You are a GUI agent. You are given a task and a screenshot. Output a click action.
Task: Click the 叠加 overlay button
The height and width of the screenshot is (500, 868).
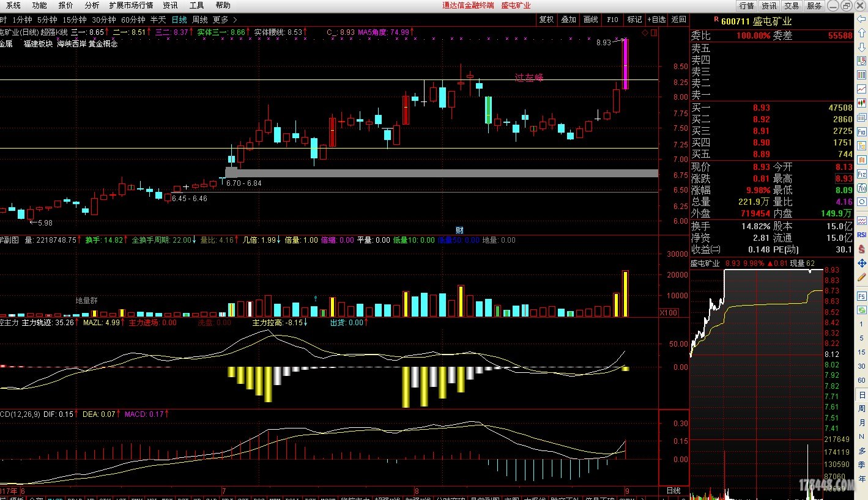568,20
